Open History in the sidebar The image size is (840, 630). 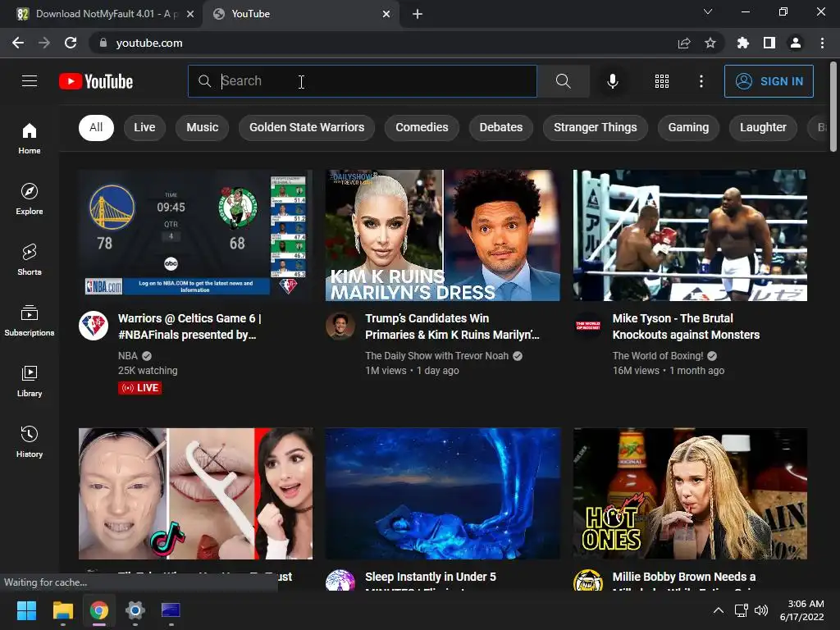pos(30,441)
